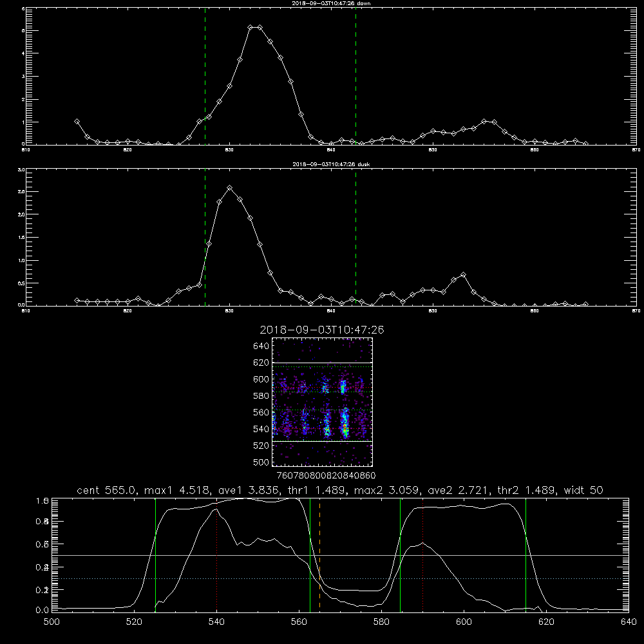This screenshot has width=644, height=644.
Task: Click the heatmap image thumbnail
Action: click(x=322, y=402)
